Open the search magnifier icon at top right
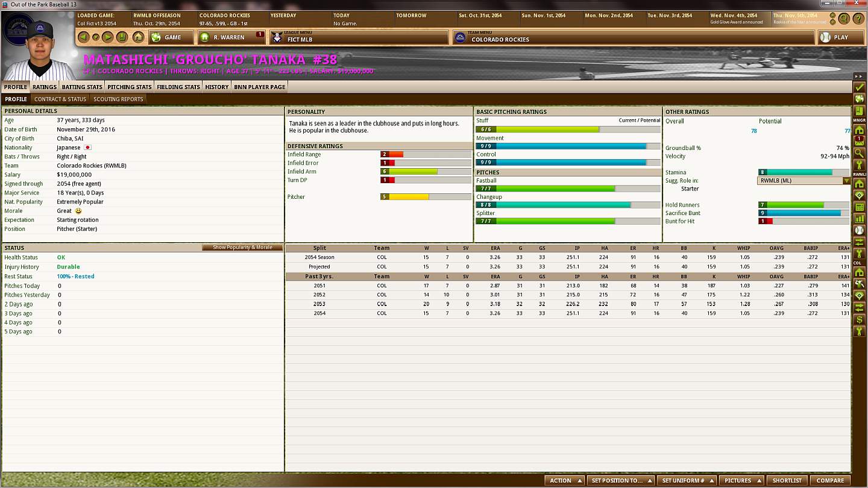Screen dimensions: 868x488 pos(844,19)
